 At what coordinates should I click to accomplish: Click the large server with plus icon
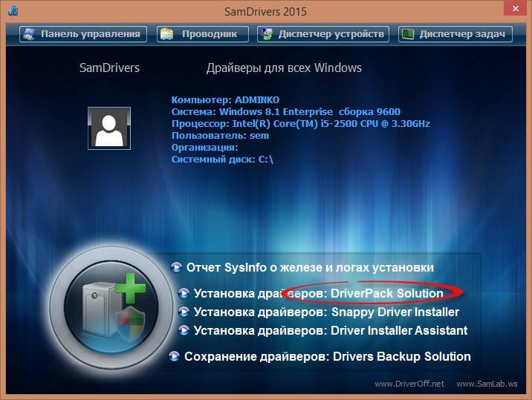click(x=111, y=308)
